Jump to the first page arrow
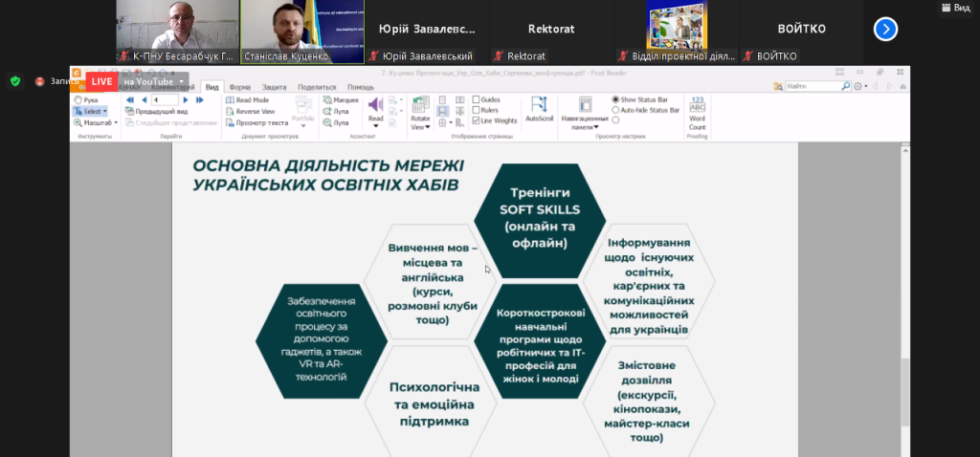 130,99
